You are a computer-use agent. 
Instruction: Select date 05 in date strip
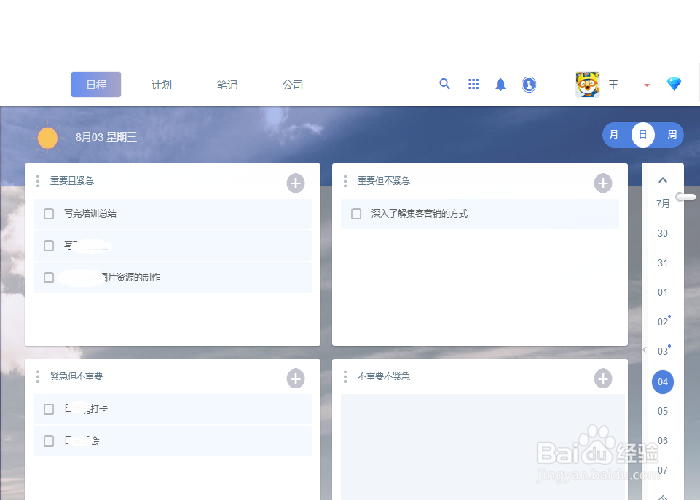(662, 411)
